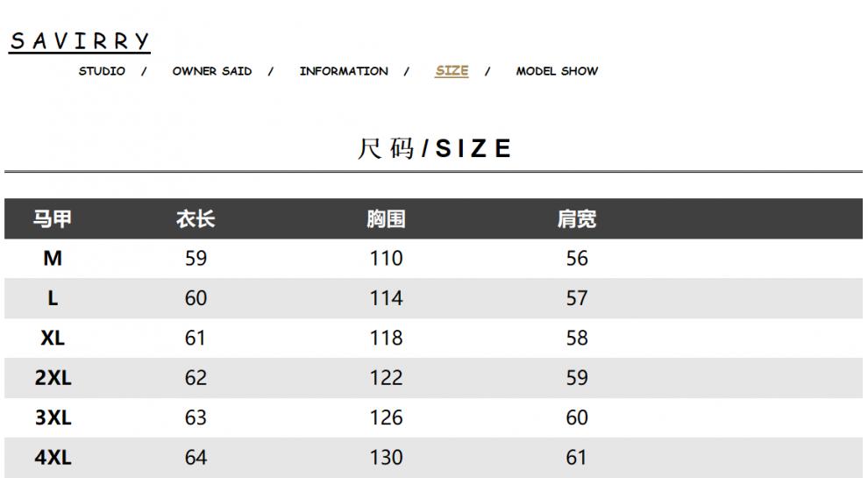The image size is (868, 478).
Task: Select the 肩宽 column header
Action: point(576,218)
